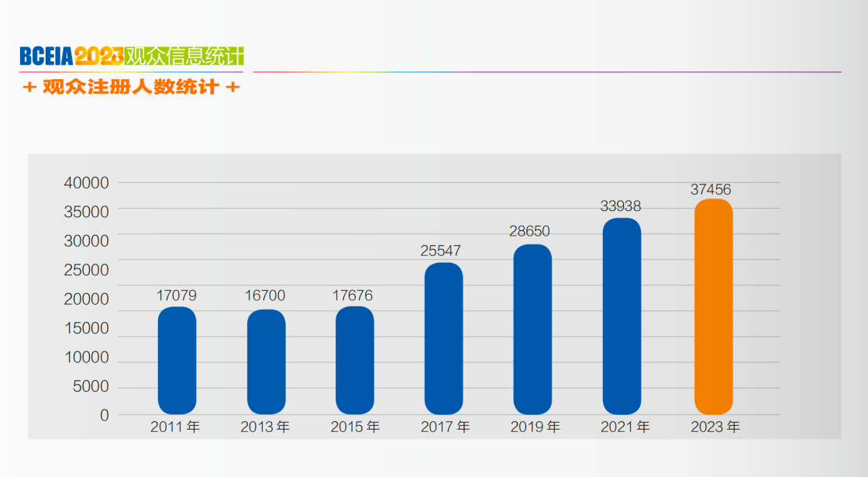Select the 25547 value label
Viewport: 868px width, 477px height.
(x=440, y=251)
